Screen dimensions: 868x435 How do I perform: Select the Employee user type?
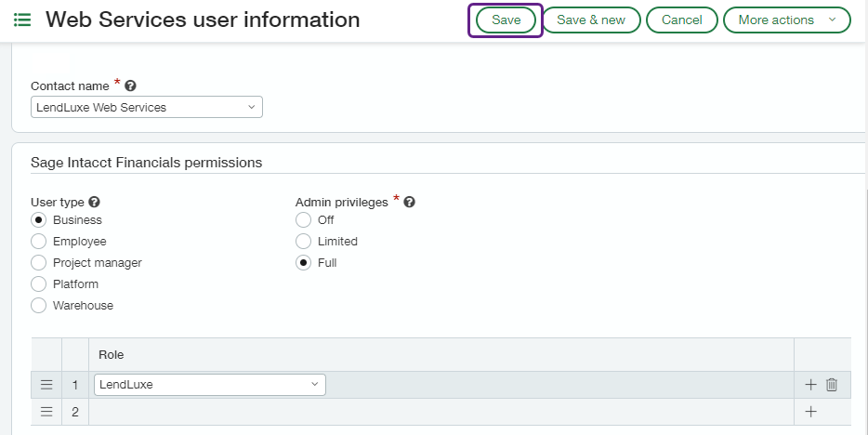click(x=39, y=242)
